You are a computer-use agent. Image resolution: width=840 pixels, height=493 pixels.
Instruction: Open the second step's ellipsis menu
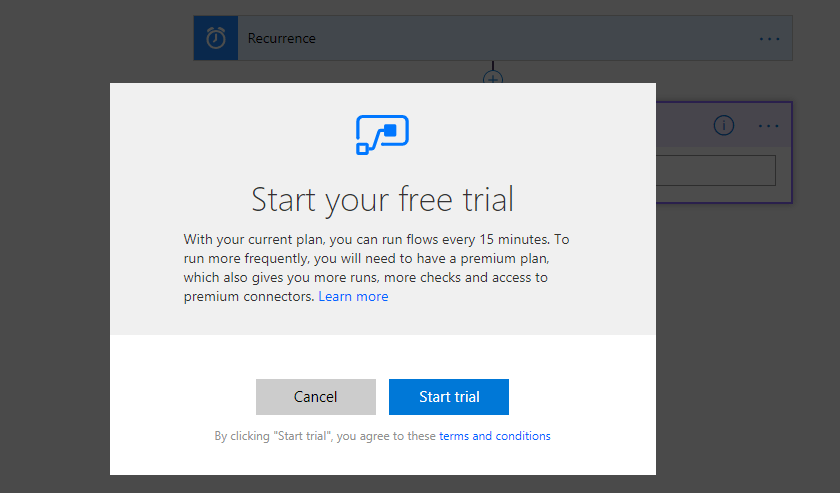[768, 126]
